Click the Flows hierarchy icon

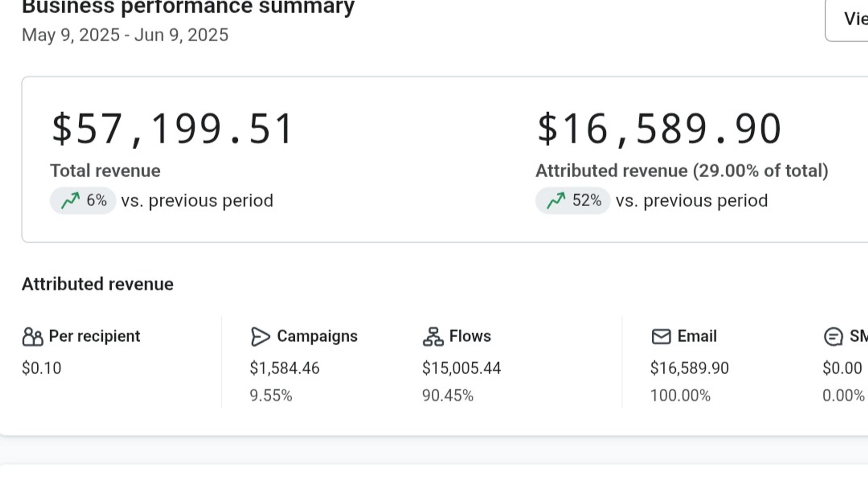tap(433, 337)
